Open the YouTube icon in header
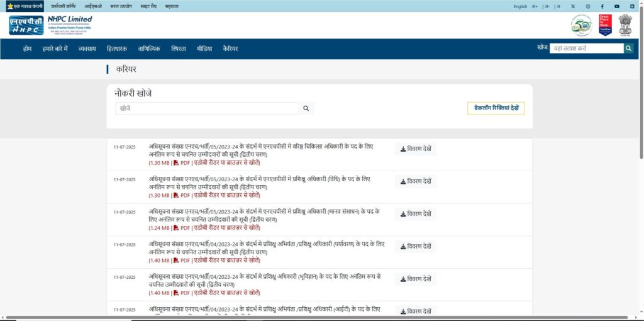644x321 pixels. [617, 6]
